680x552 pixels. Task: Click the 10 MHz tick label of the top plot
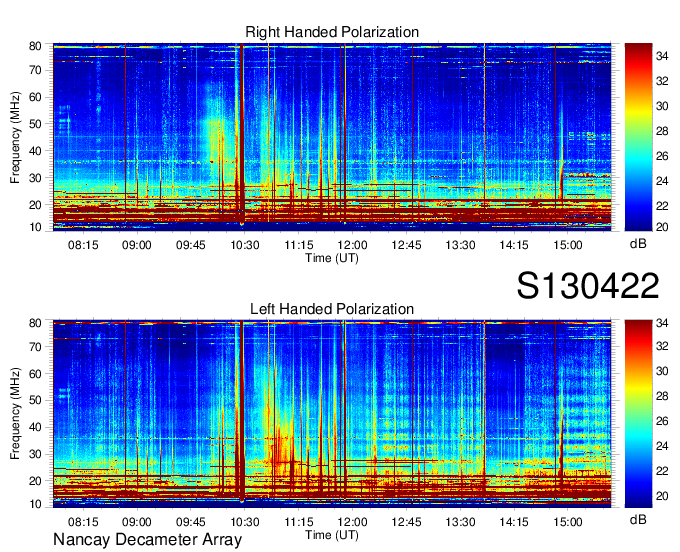35,227
